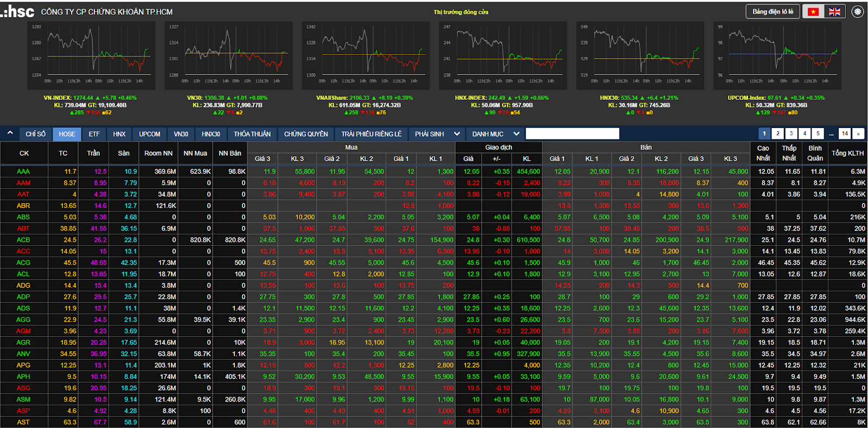Select stock symbol ACC

(23, 251)
